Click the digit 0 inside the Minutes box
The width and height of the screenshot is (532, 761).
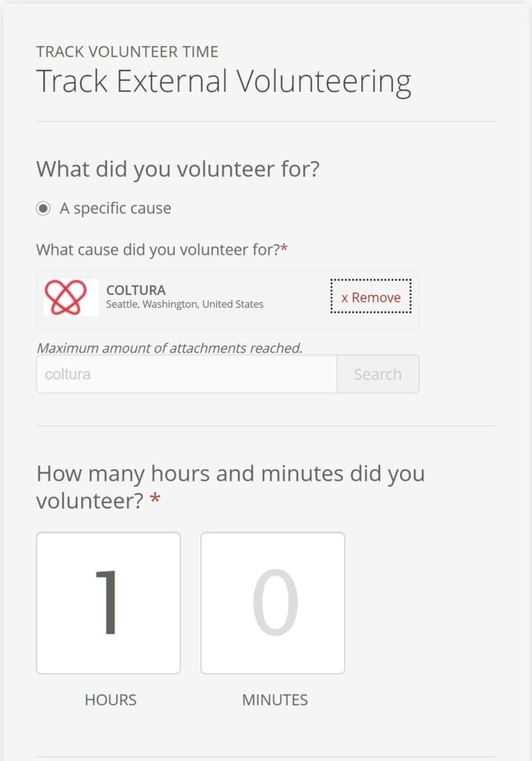[273, 602]
